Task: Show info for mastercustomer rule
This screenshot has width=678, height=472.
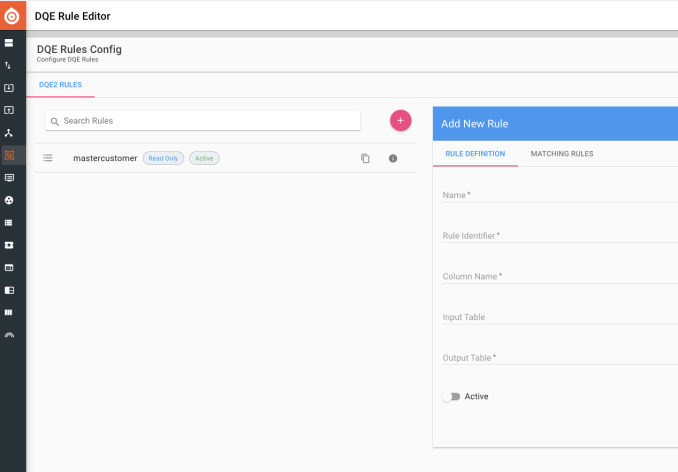Action: (x=393, y=158)
